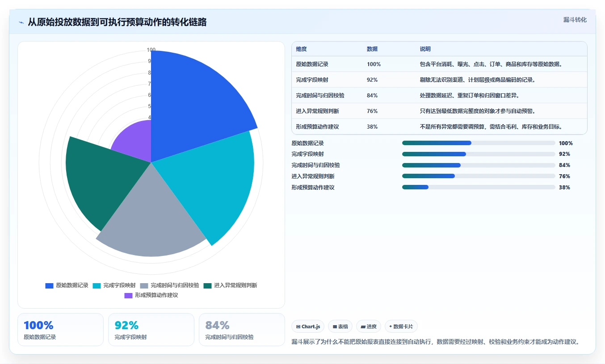The height and width of the screenshot is (364, 605).
Task: Click the lightning icon beside the title
Action: click(x=21, y=22)
